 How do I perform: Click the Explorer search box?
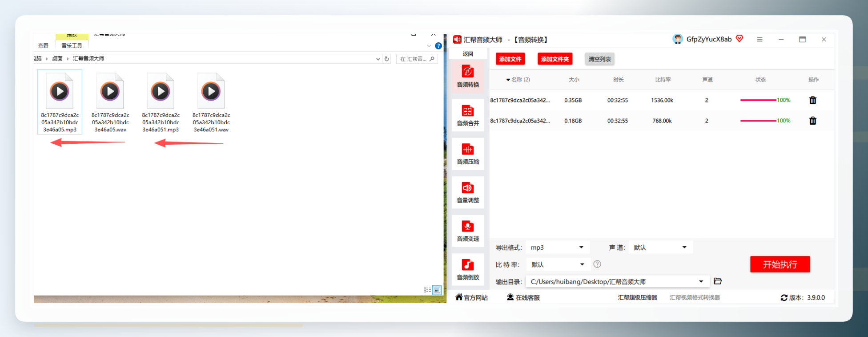[417, 59]
